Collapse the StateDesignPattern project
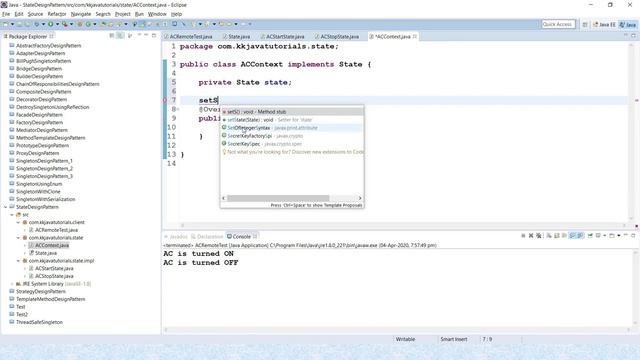 click(x=6, y=207)
